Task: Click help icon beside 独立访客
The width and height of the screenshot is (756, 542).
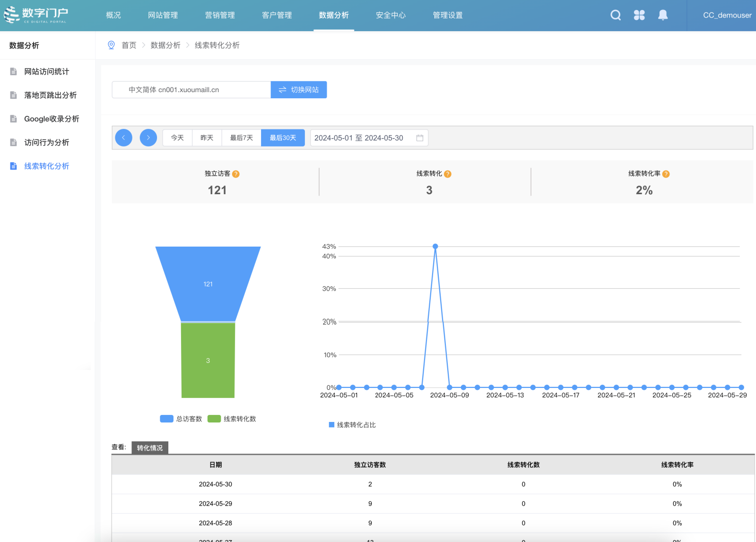Action: [236, 174]
